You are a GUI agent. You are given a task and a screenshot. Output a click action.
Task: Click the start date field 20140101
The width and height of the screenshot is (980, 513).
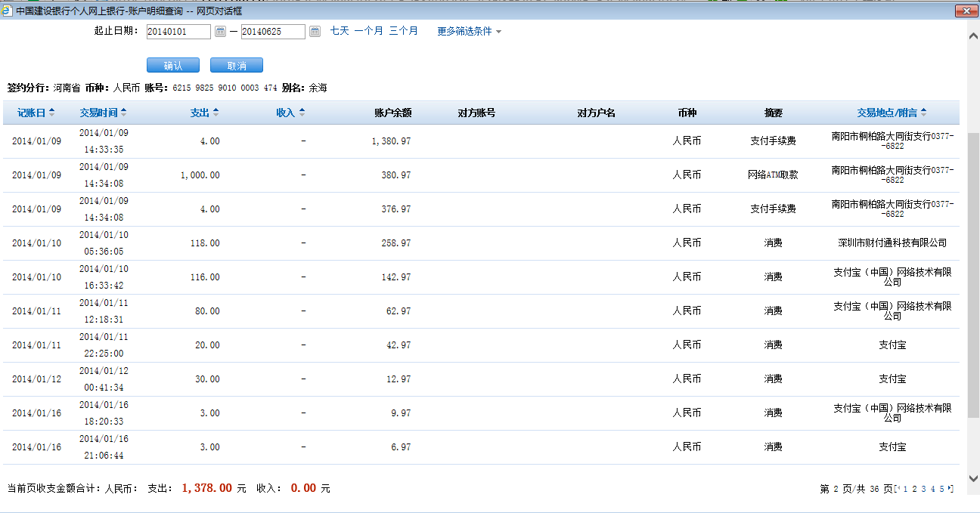coord(178,31)
